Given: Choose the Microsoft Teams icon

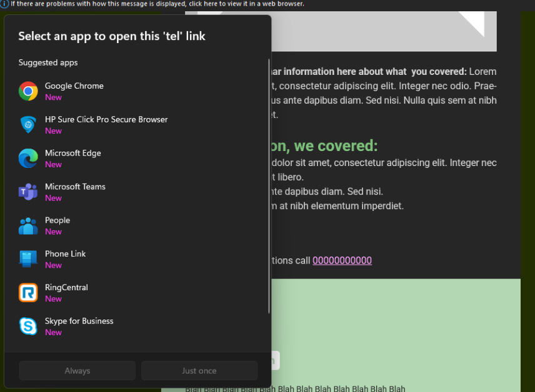Looking at the screenshot, I should (28, 192).
